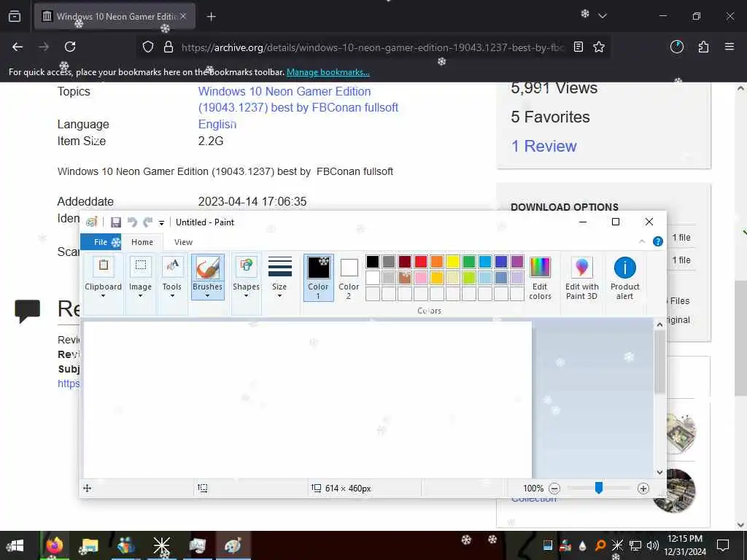Screen dimensions: 747x560
Task: Pick the red palette color
Action: [x=421, y=262]
